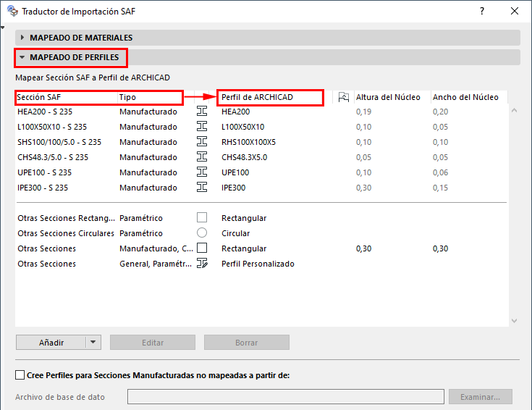Click the list scroll up arrow
Viewport: 532px width, 410px height.
pyautogui.click(x=514, y=110)
